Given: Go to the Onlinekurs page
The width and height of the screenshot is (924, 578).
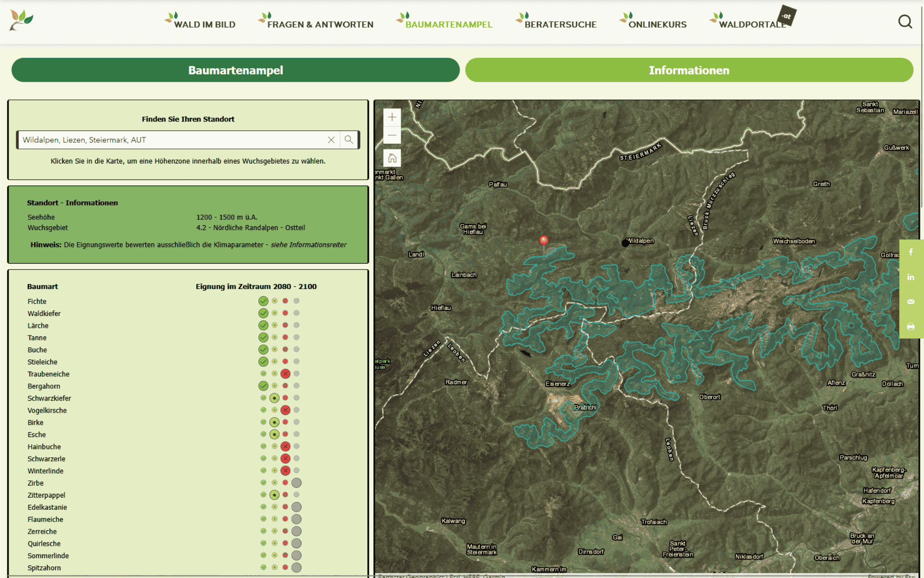Looking at the screenshot, I should point(657,24).
